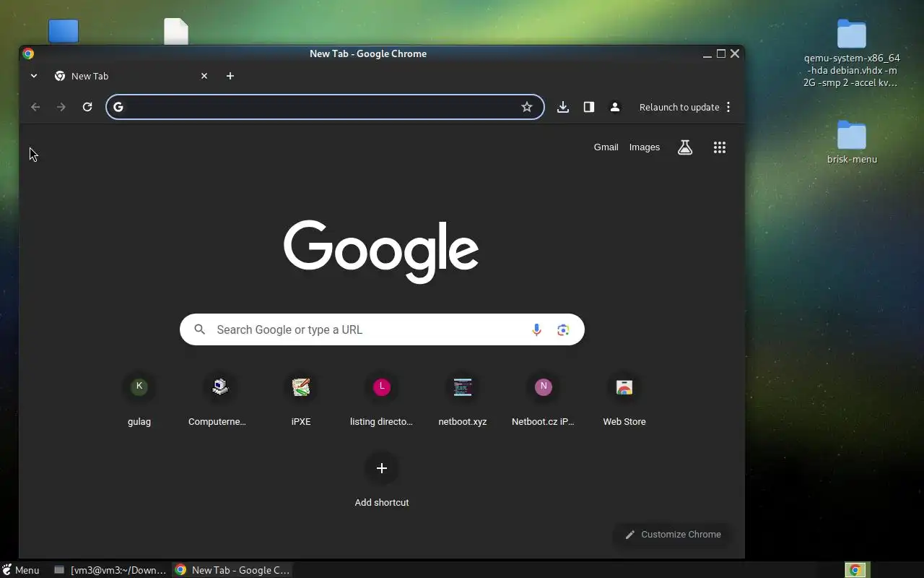Click the Chrome icon in system tray
The image size is (924, 578).
click(855, 570)
